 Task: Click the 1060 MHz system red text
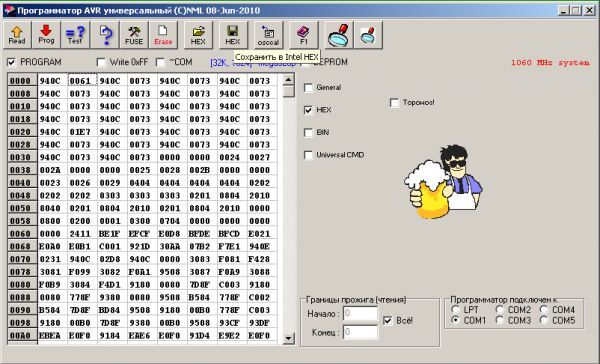click(550, 62)
